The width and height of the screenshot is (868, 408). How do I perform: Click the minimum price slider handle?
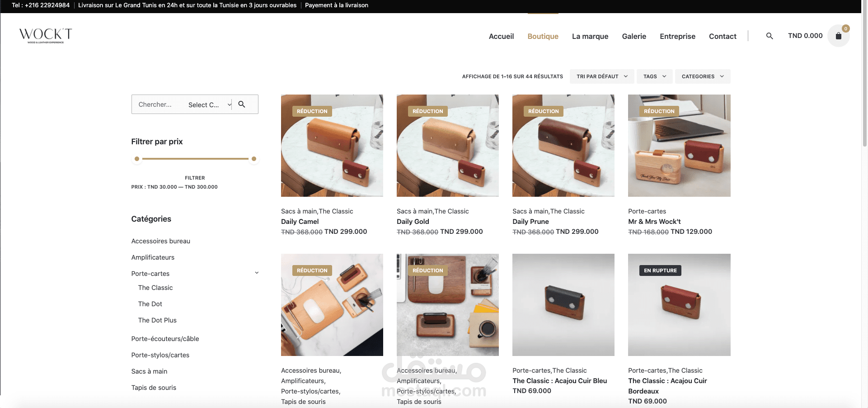point(137,159)
